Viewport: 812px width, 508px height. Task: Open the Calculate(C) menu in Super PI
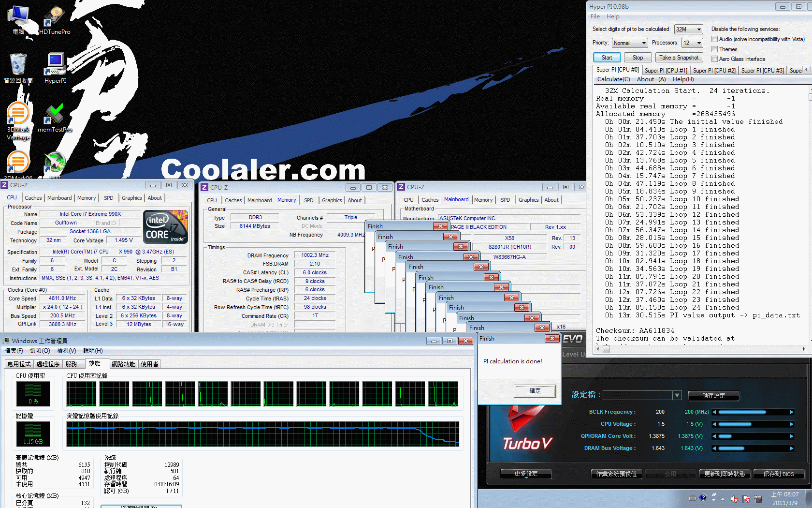pos(613,79)
